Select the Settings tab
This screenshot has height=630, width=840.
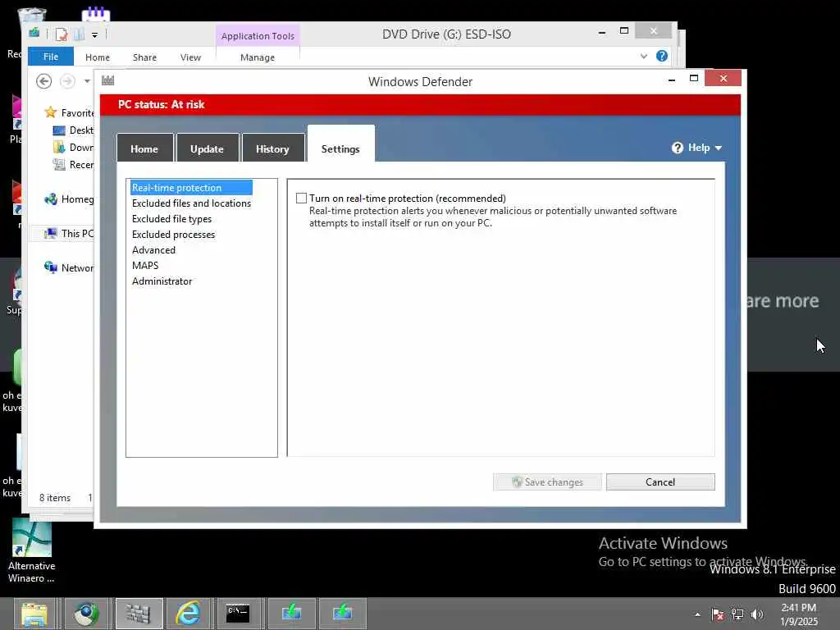coord(340,144)
